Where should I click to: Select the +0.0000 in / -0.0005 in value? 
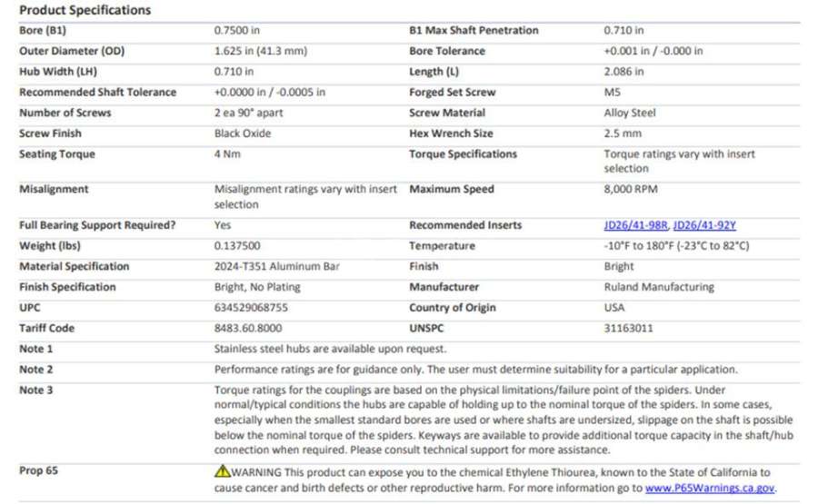270,93
